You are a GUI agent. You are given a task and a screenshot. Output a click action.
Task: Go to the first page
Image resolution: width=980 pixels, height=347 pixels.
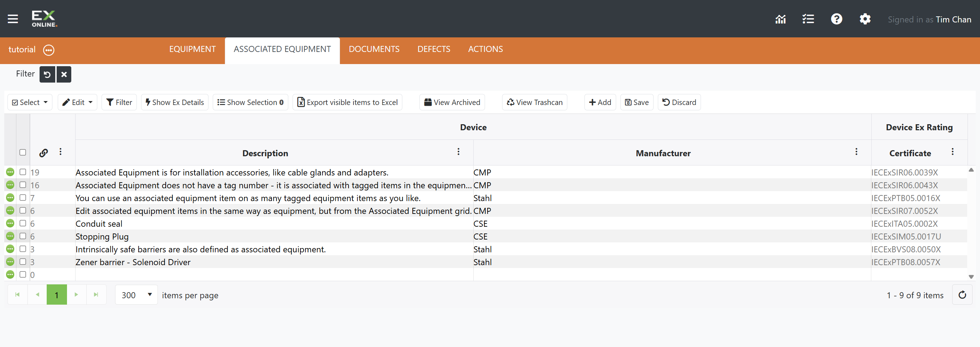pos(17,295)
